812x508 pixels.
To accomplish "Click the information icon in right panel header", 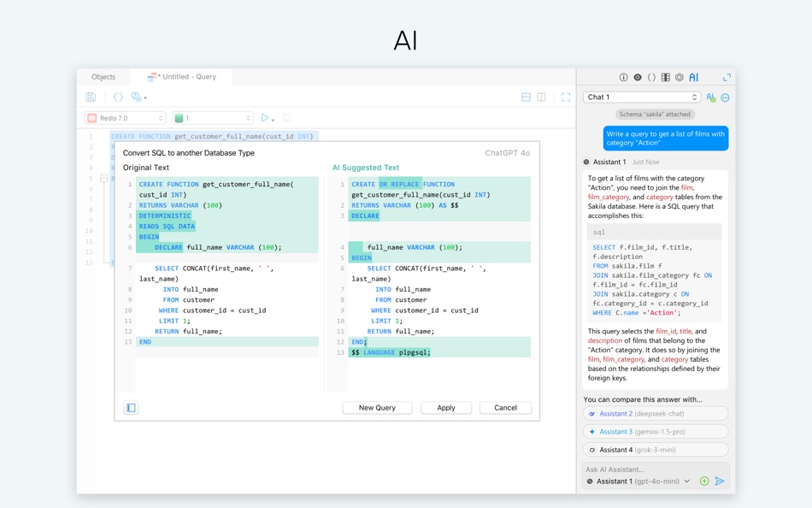I will click(623, 77).
